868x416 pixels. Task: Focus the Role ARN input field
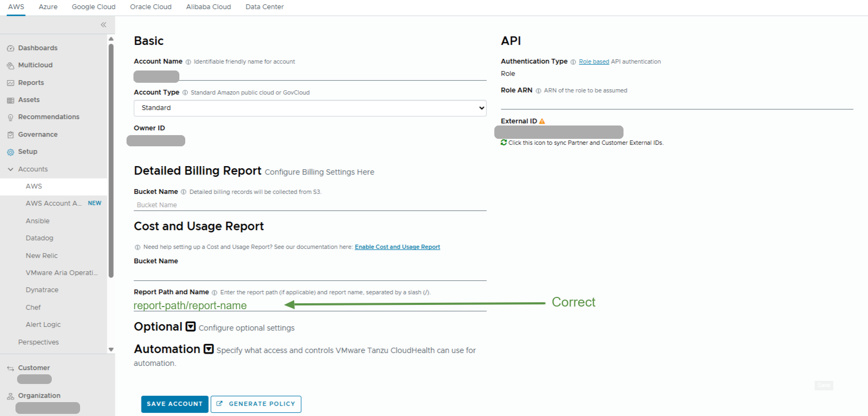[x=677, y=103]
